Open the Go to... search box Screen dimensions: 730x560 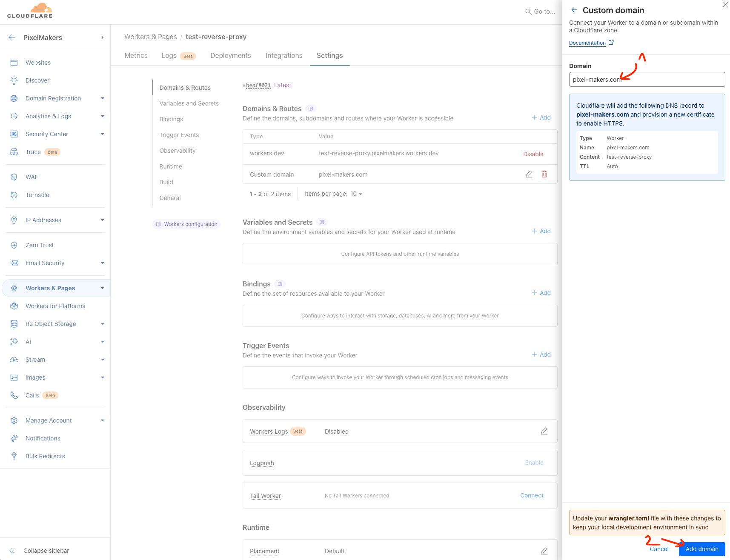point(540,11)
